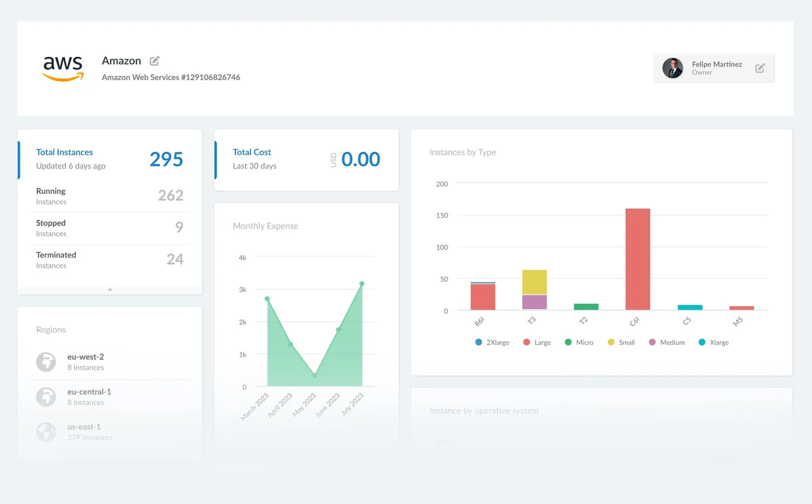
Task: Open the Running Instances row
Action: pyautogui.click(x=109, y=196)
